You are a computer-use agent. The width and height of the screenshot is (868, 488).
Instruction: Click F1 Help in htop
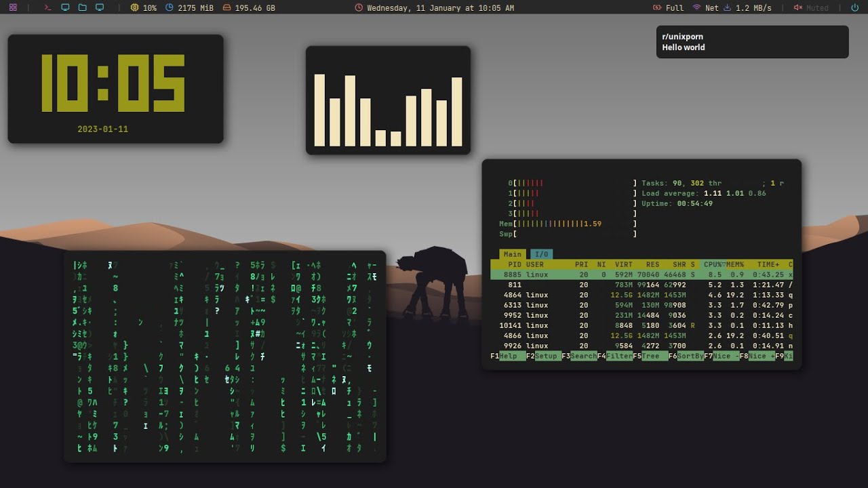(508, 356)
